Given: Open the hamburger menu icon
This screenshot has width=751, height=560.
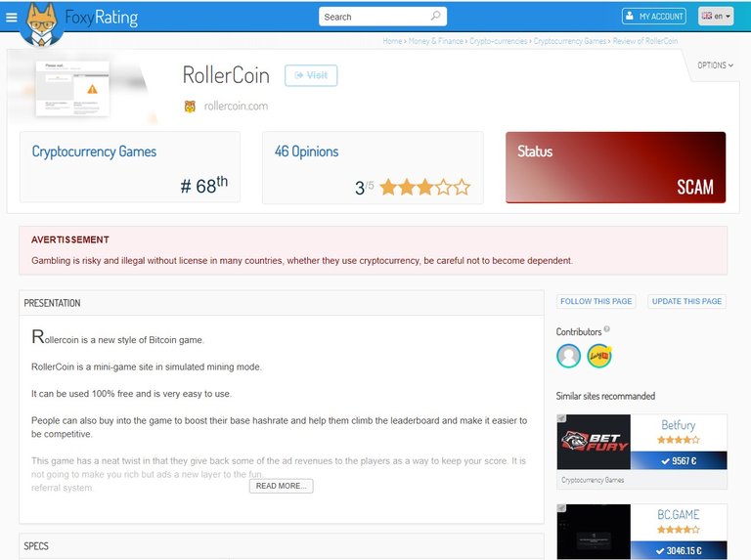Looking at the screenshot, I should tap(12, 18).
